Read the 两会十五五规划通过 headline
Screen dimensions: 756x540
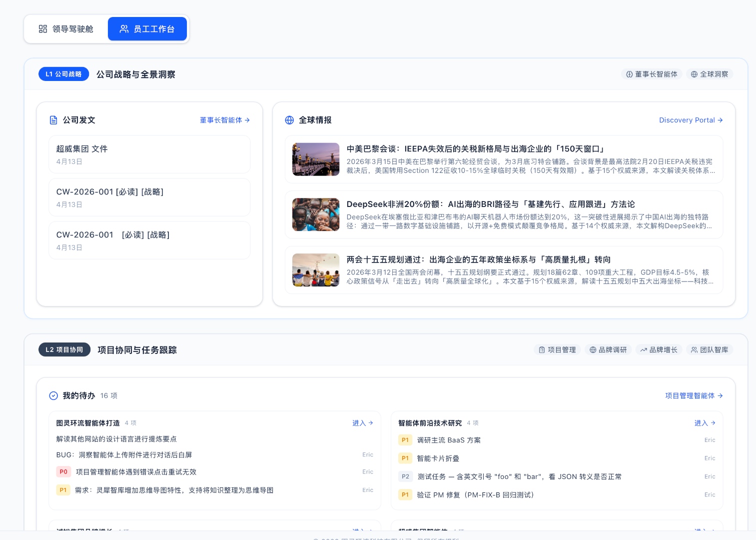[479, 260]
